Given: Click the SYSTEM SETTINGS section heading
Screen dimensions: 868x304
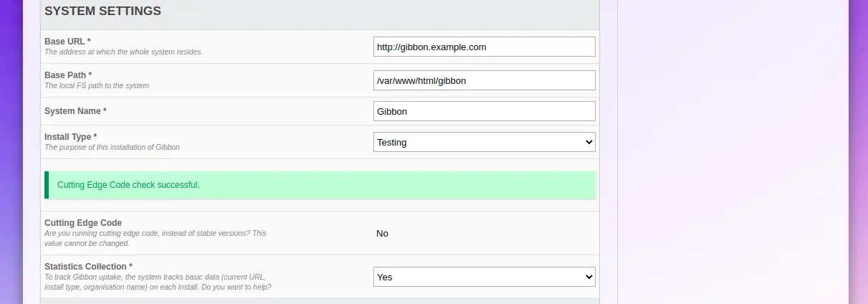Looking at the screenshot, I should [102, 11].
